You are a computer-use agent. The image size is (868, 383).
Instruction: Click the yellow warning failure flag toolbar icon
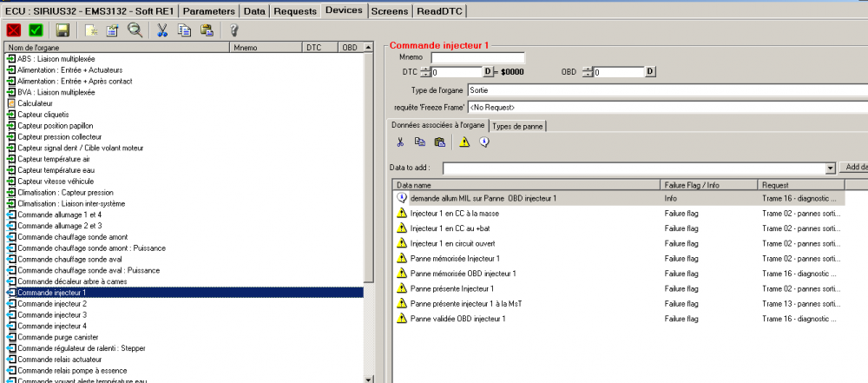tap(464, 142)
